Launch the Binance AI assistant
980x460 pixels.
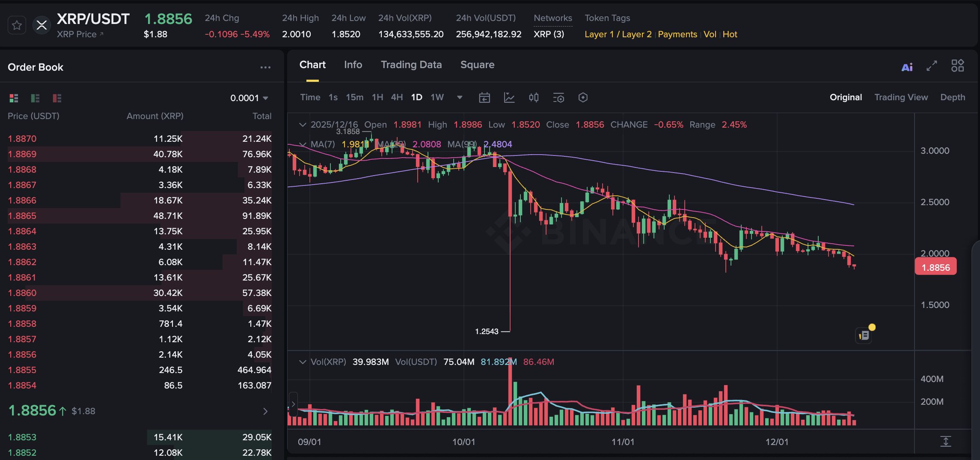pos(907,66)
